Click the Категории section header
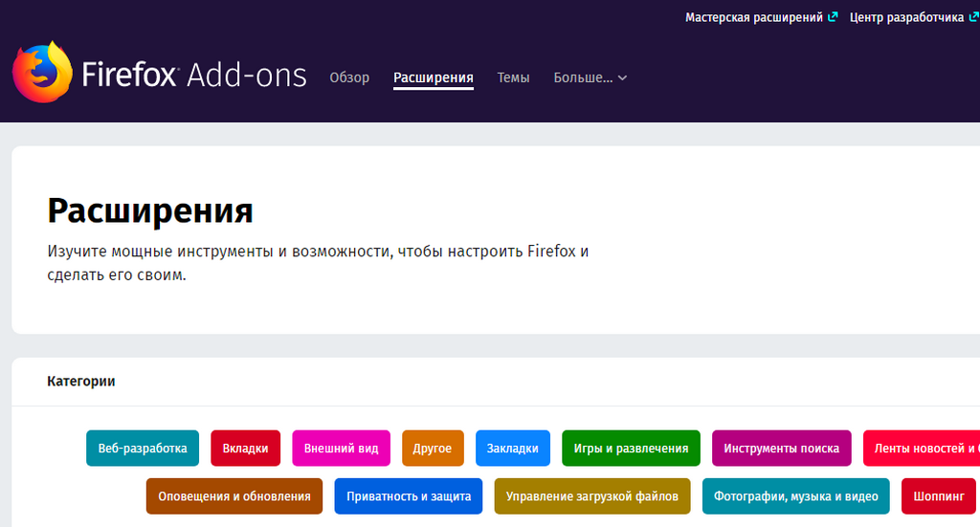 coord(81,381)
